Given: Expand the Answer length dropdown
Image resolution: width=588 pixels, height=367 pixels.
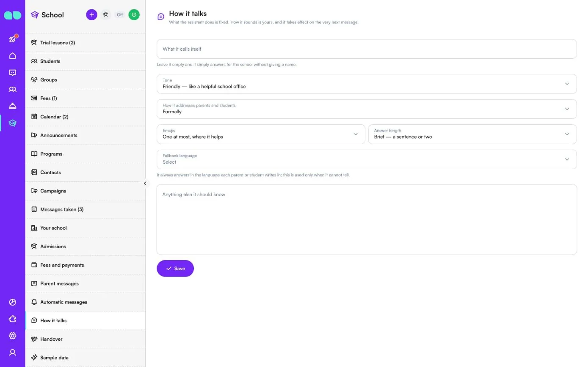Looking at the screenshot, I should tap(472, 134).
